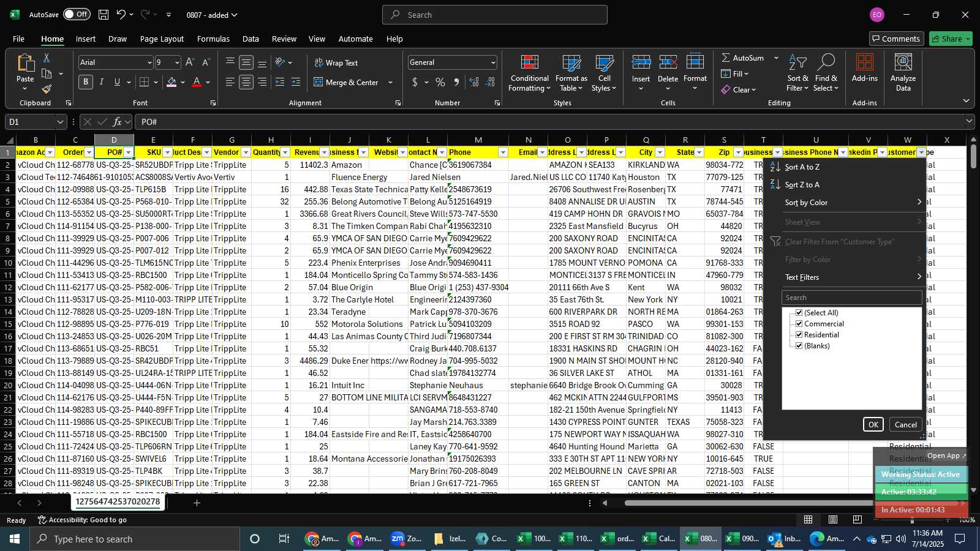
Task: Click the Save disk icon
Action: 104,15
